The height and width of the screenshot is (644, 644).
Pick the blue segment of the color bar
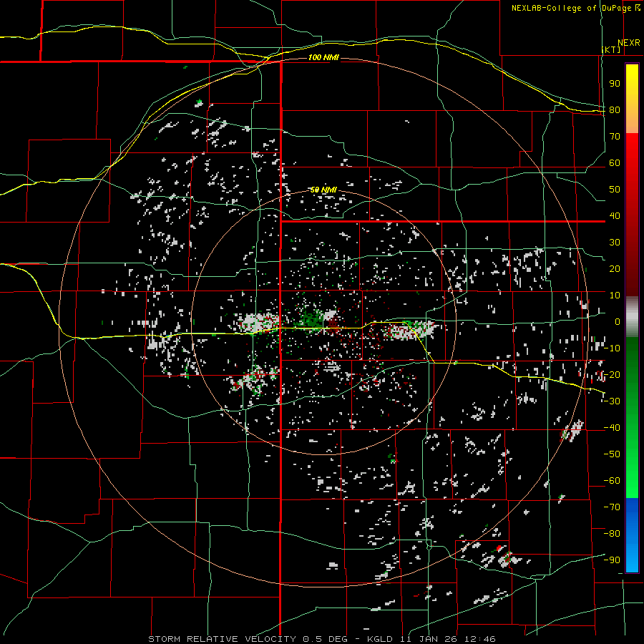click(632, 535)
